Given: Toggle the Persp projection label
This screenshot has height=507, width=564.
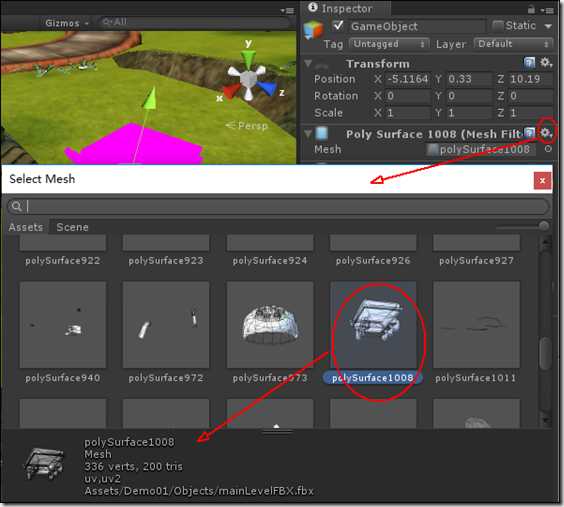Looking at the screenshot, I should [x=246, y=126].
